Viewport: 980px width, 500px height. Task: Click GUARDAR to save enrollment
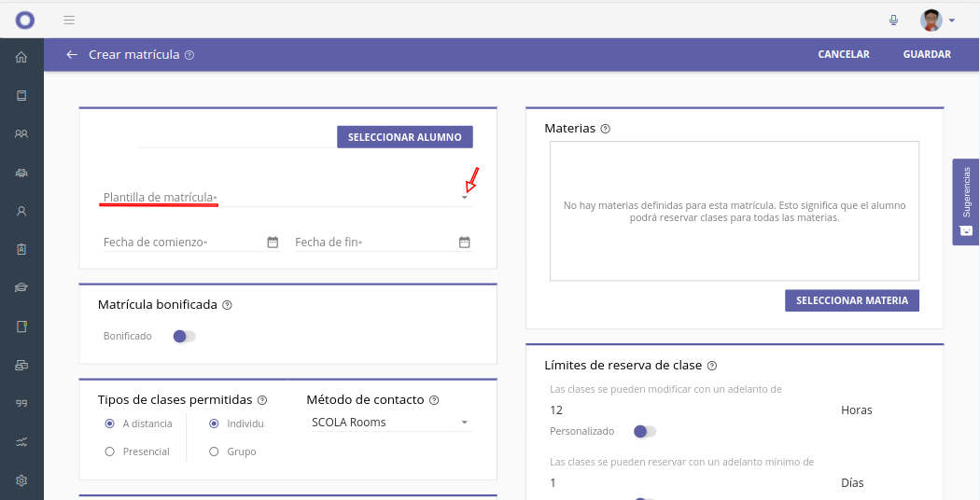click(927, 54)
